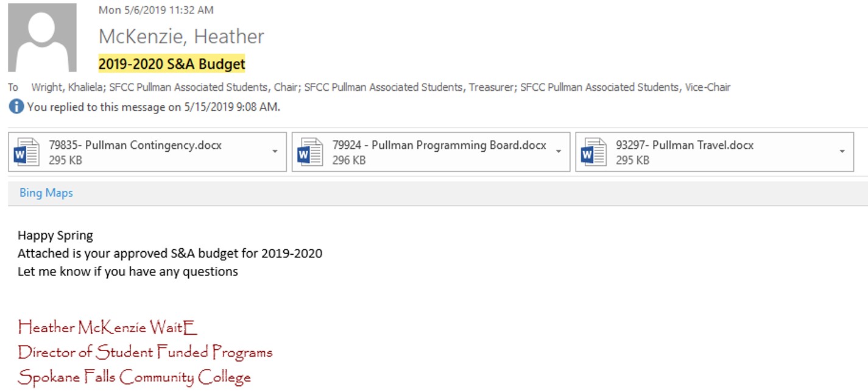Click the blue info icon beside reply notice
This screenshot has height=392, width=868.
(x=16, y=107)
